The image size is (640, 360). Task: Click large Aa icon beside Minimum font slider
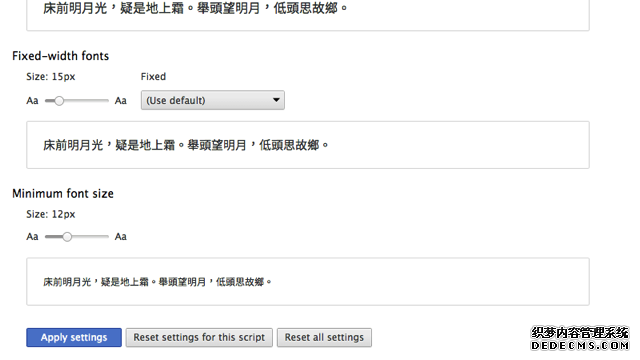click(x=120, y=237)
